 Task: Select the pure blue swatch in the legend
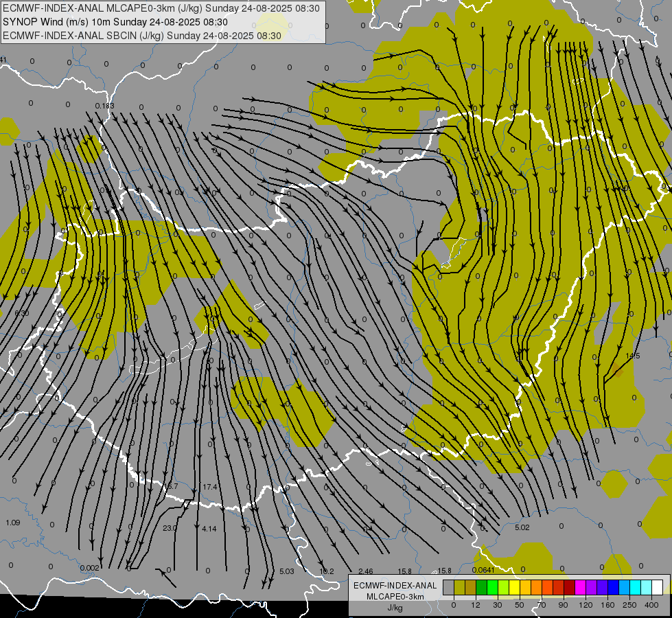pyautogui.click(x=614, y=587)
